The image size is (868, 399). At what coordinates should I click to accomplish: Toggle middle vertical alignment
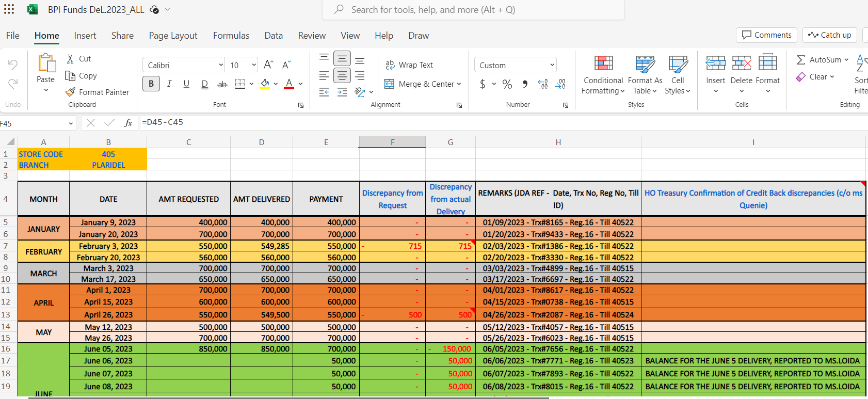coord(342,58)
